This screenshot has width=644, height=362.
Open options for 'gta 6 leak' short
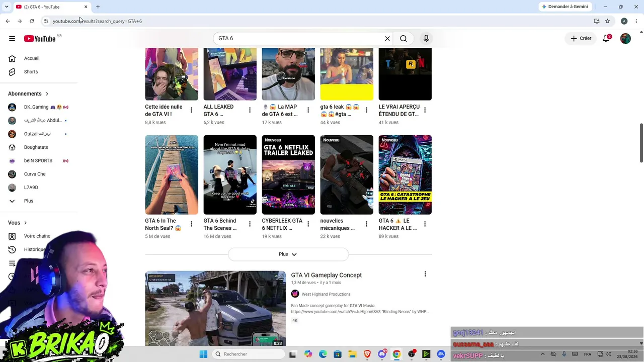366,110
